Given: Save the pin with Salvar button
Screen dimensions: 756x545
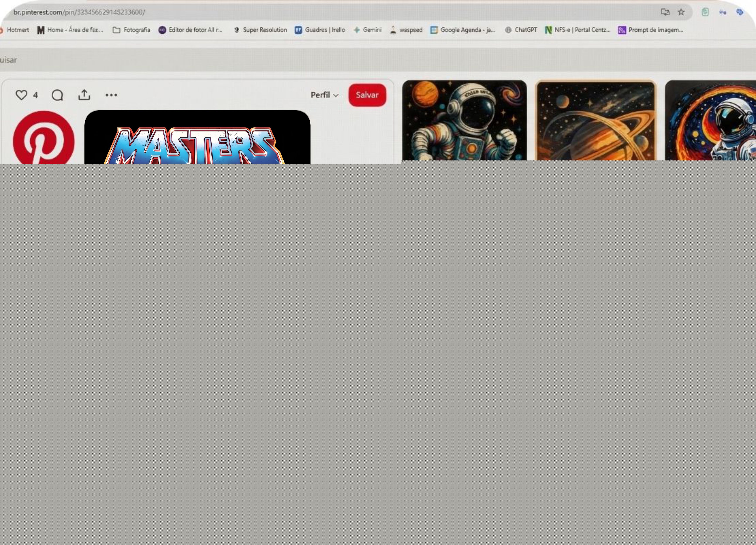Looking at the screenshot, I should click(367, 95).
